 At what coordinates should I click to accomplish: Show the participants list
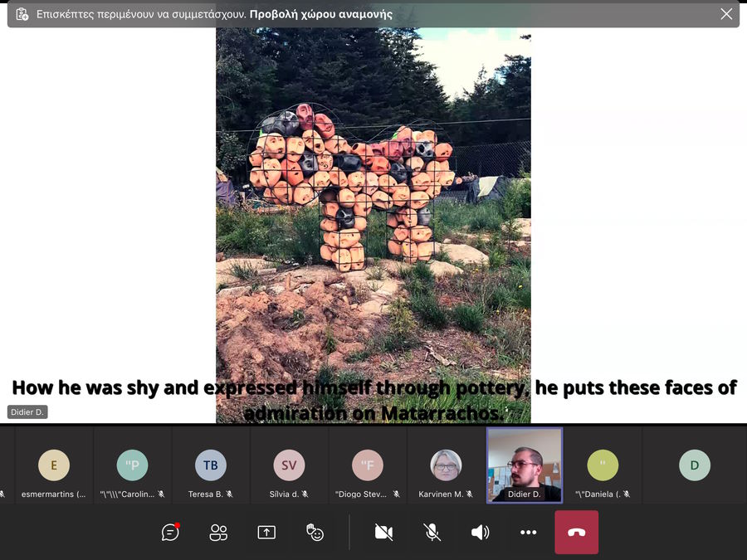click(218, 533)
